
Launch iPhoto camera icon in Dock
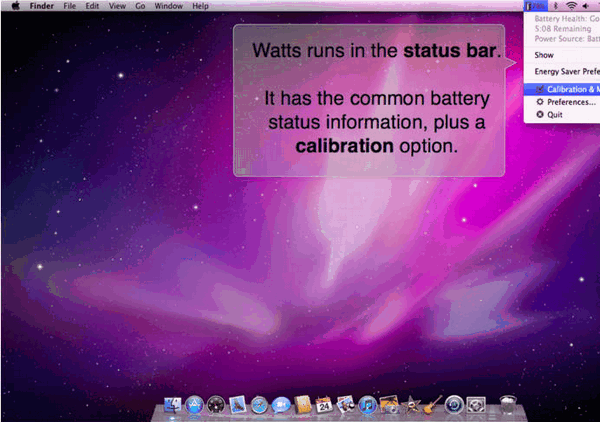pos(389,405)
